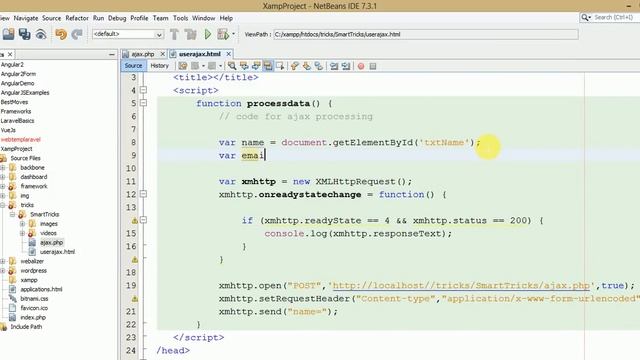Click the Toggle Bookmark icon
Screen dimensions: 640x360
(x=319, y=66)
